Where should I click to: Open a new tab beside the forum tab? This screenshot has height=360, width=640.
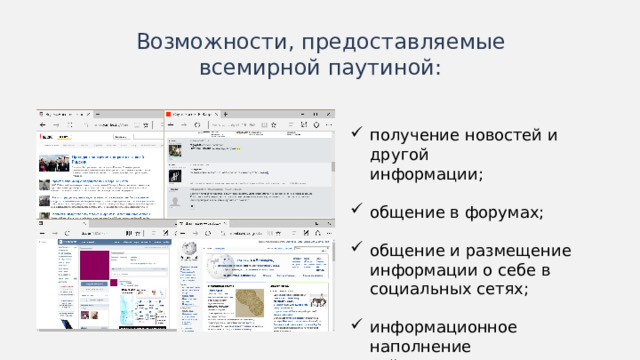click(x=225, y=115)
